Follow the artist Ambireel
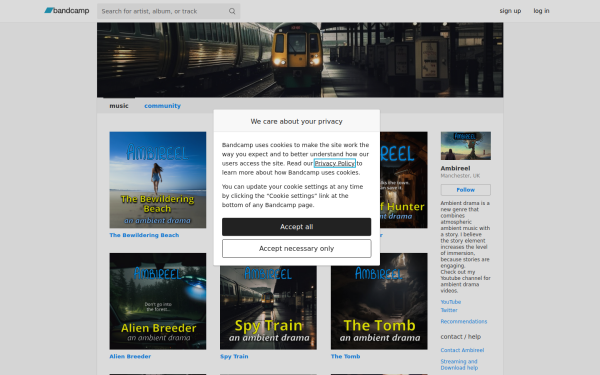600x375 pixels. pyautogui.click(x=466, y=190)
